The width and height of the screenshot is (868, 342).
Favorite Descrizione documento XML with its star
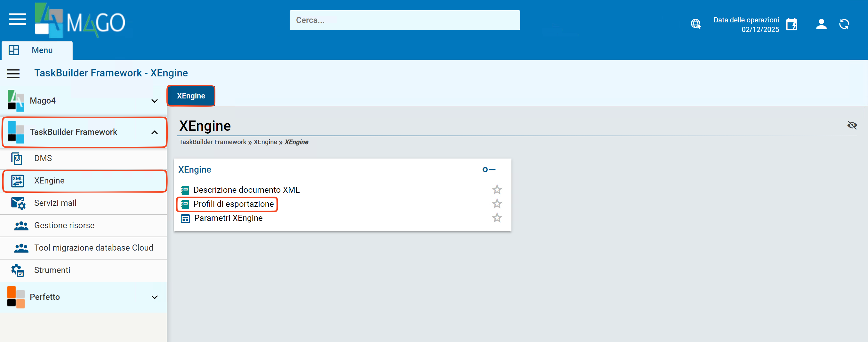click(x=497, y=190)
